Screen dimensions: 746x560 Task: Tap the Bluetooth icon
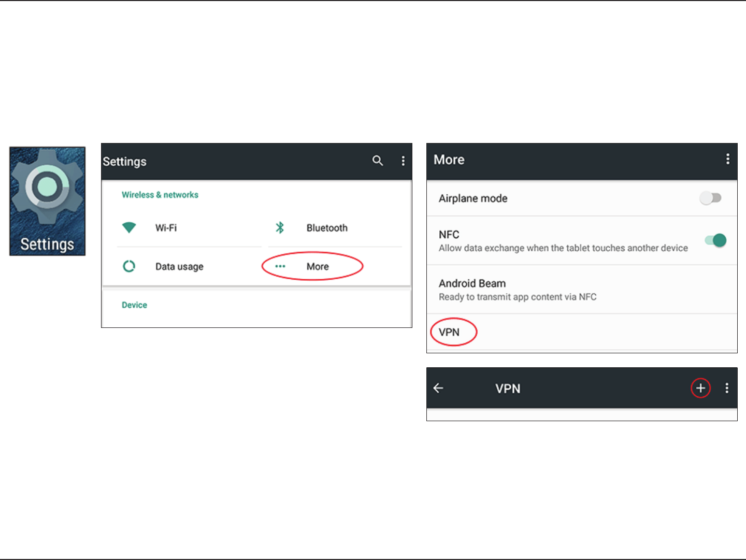[280, 227]
